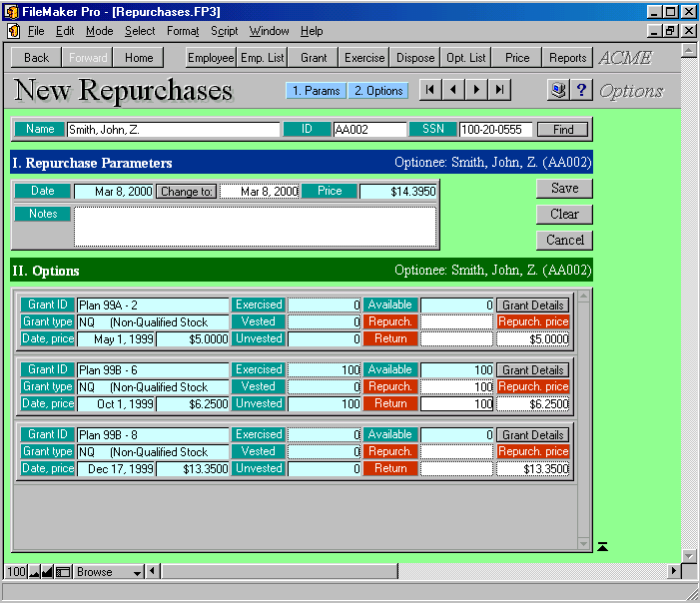Toggle the status area icon at bottom
Screen dimensions: 700x603
(x=63, y=572)
